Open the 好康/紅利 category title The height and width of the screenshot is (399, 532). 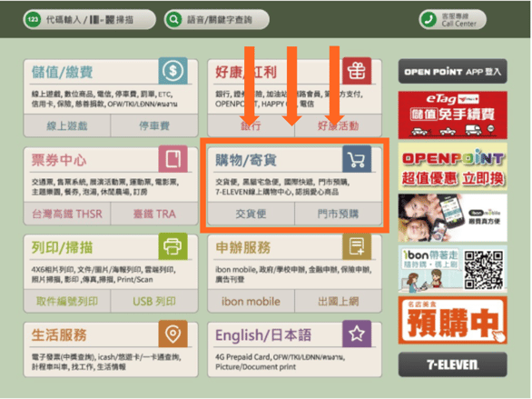pyautogui.click(x=246, y=72)
